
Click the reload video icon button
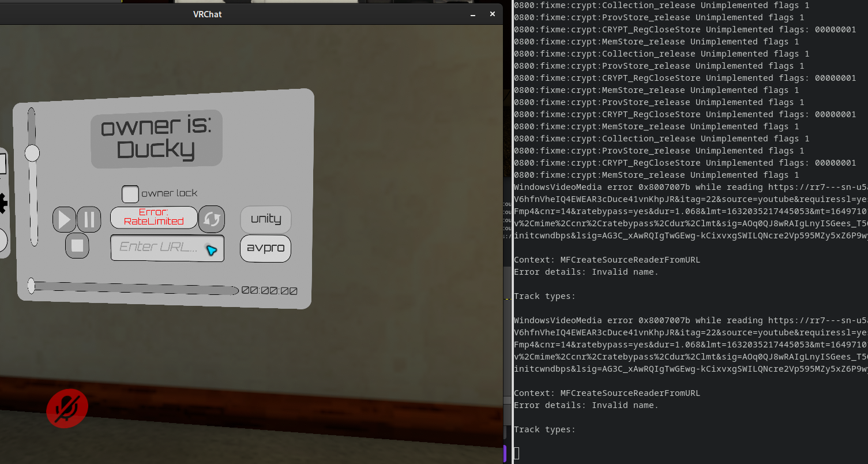212,219
